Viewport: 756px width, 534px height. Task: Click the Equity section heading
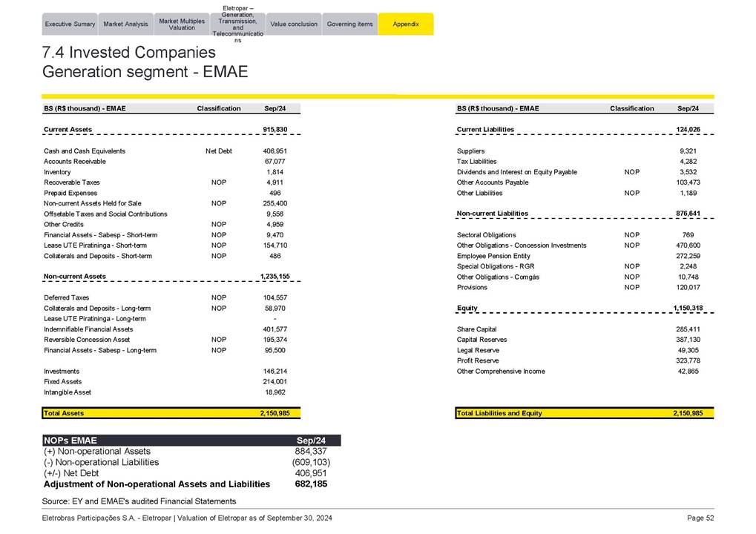[467, 308]
